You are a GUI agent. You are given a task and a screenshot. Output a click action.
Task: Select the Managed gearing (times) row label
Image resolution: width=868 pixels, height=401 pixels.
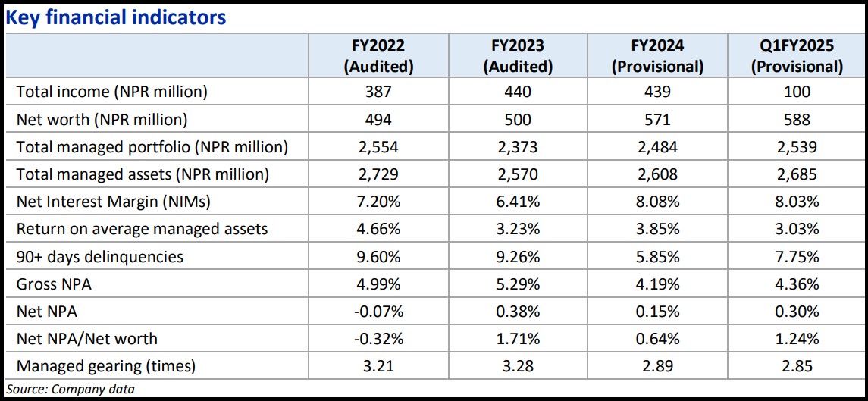[105, 366]
